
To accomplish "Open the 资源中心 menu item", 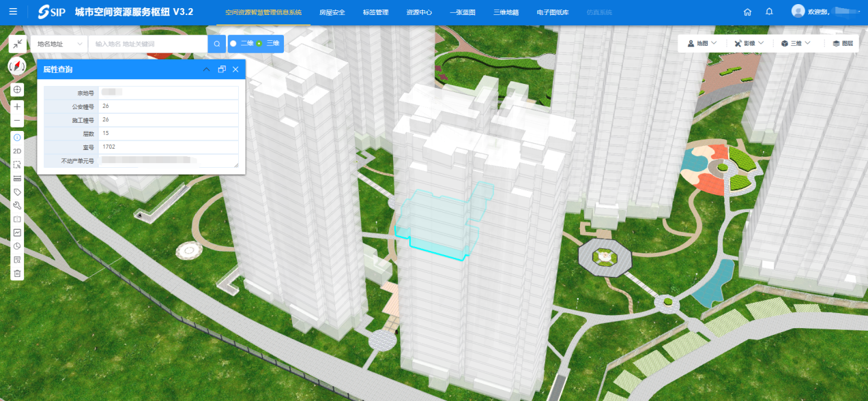I will pos(419,12).
